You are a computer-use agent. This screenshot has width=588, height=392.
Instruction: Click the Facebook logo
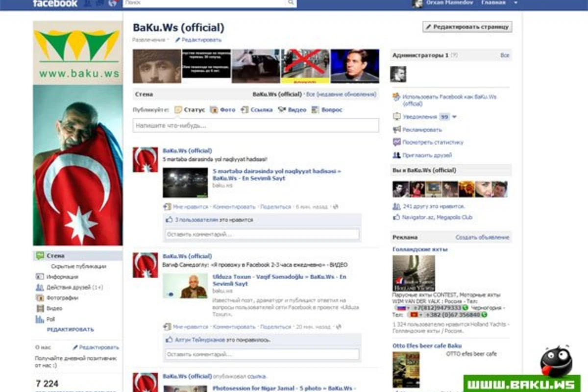[55, 3]
